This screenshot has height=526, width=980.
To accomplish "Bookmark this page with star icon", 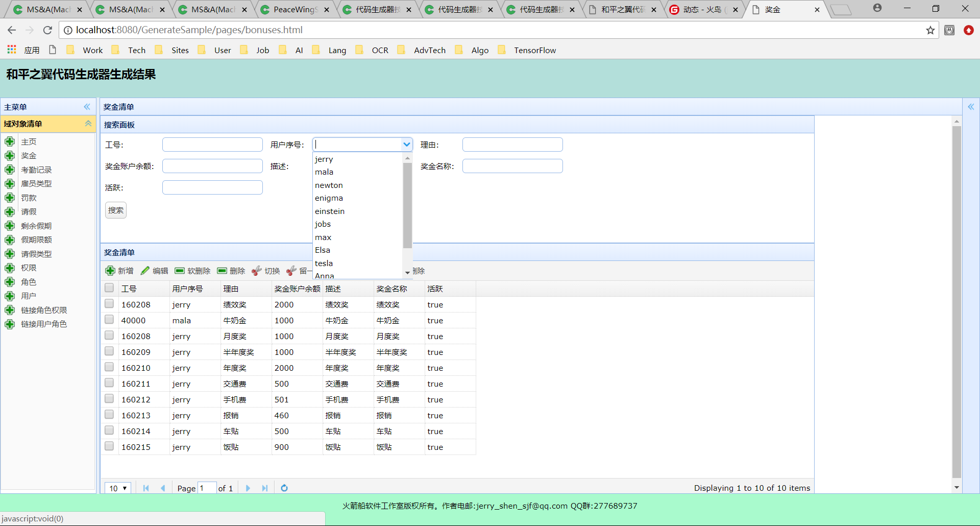I will (930, 30).
